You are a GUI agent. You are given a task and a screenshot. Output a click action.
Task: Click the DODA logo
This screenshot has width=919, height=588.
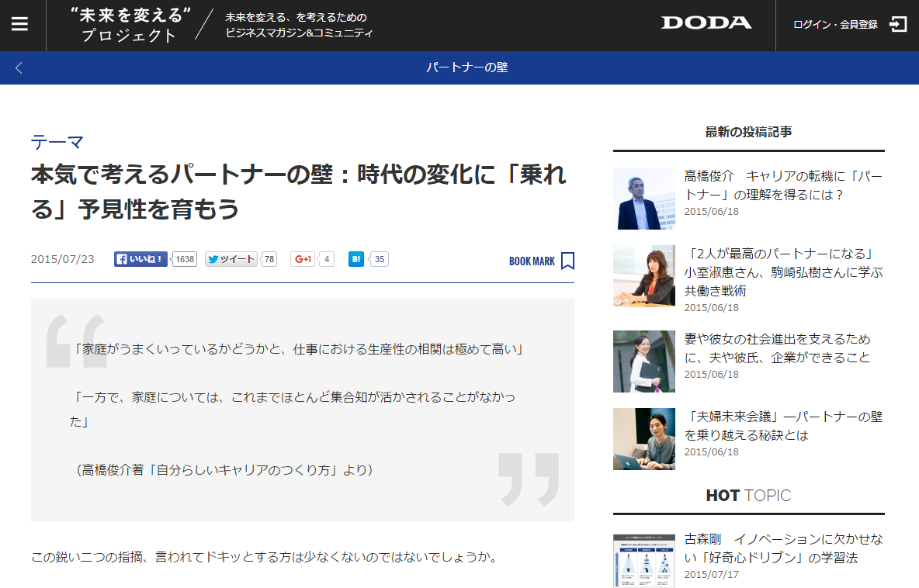point(706,23)
